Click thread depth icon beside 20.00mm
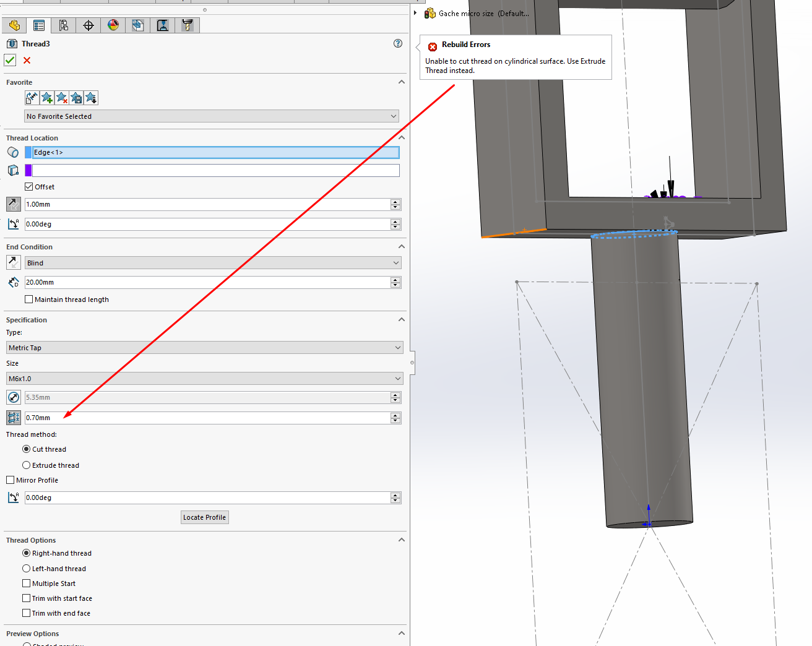The image size is (812, 646). pos(13,282)
